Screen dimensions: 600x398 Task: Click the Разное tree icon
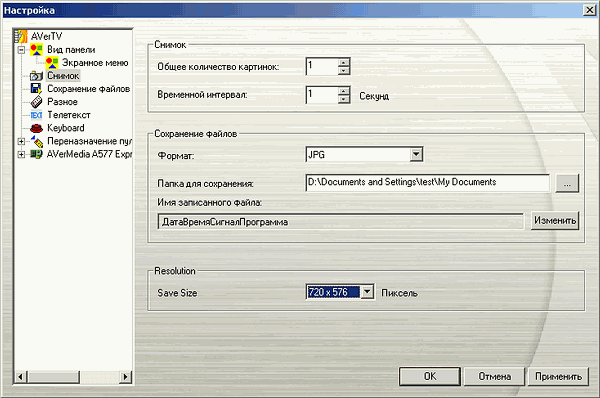(36, 102)
